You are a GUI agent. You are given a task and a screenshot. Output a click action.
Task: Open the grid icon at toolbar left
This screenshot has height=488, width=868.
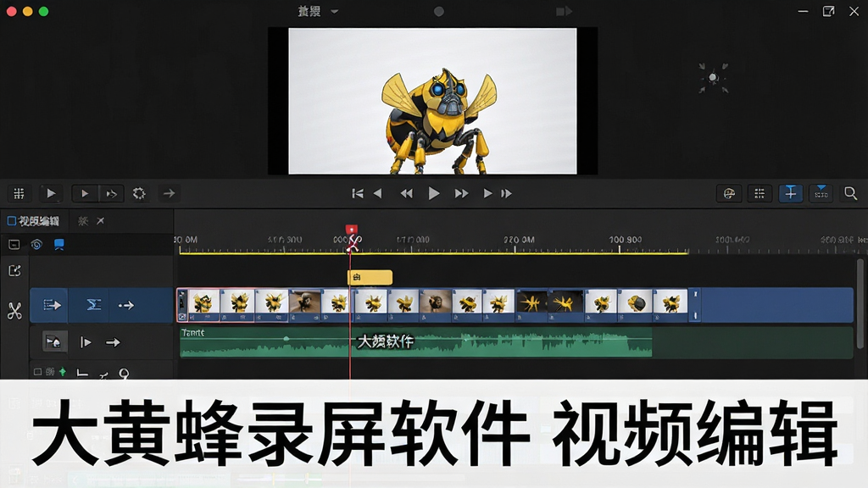coord(19,193)
